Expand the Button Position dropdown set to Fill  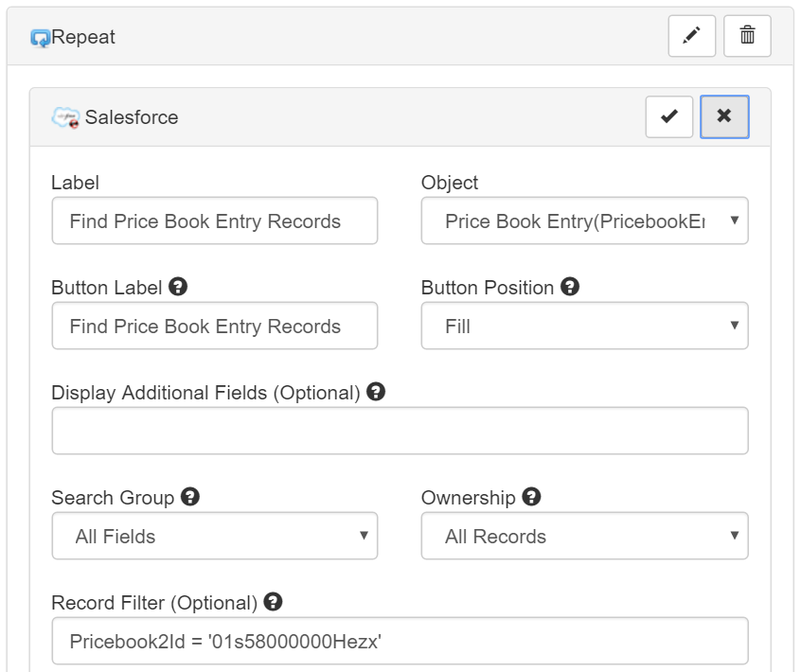584,326
